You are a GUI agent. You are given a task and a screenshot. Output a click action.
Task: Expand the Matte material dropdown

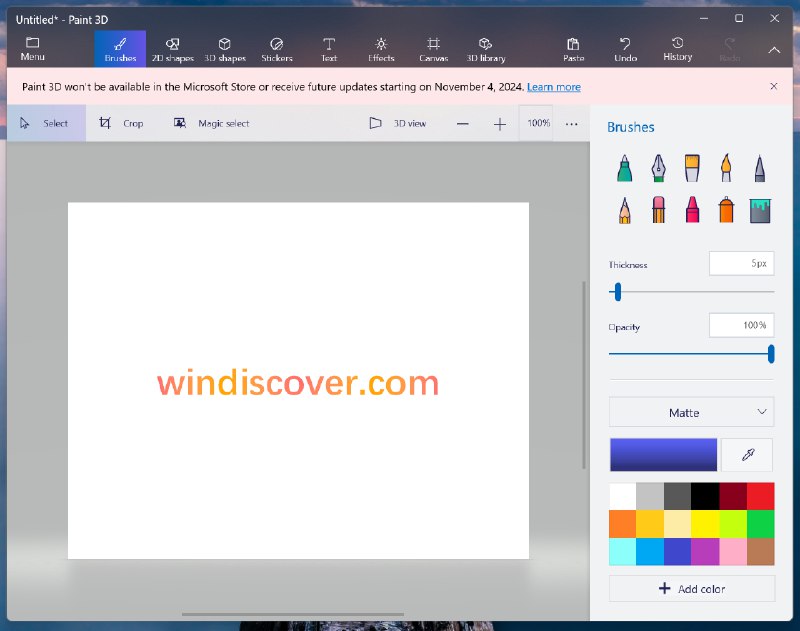pos(691,412)
